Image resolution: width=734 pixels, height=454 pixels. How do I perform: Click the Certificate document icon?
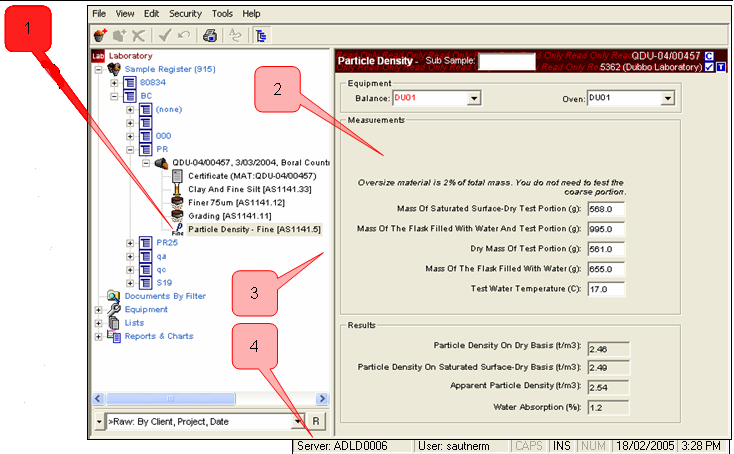point(177,175)
